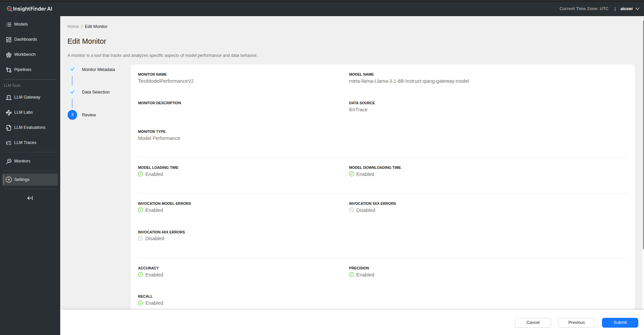Click the Accuracy enabled check indicator
Screen dimensions: 644x335
pos(140,275)
